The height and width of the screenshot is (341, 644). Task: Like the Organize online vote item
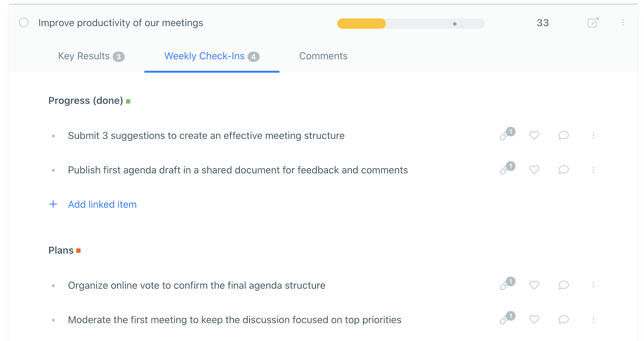(x=534, y=285)
